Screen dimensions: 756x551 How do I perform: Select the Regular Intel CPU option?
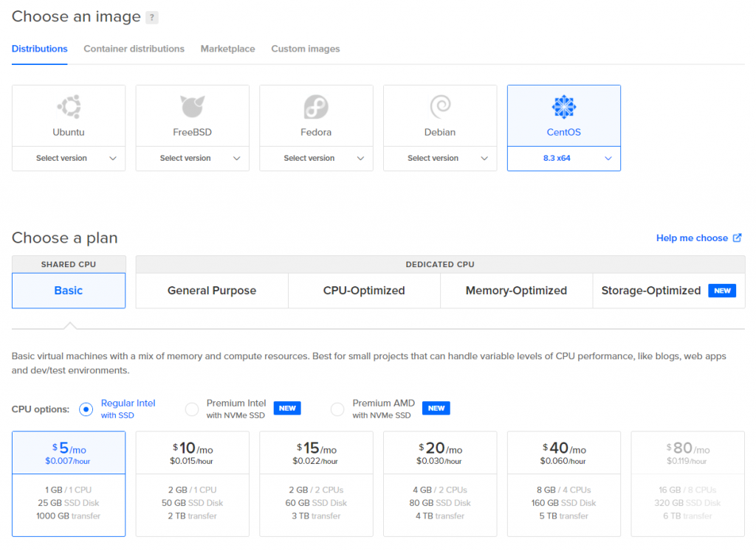tap(86, 408)
